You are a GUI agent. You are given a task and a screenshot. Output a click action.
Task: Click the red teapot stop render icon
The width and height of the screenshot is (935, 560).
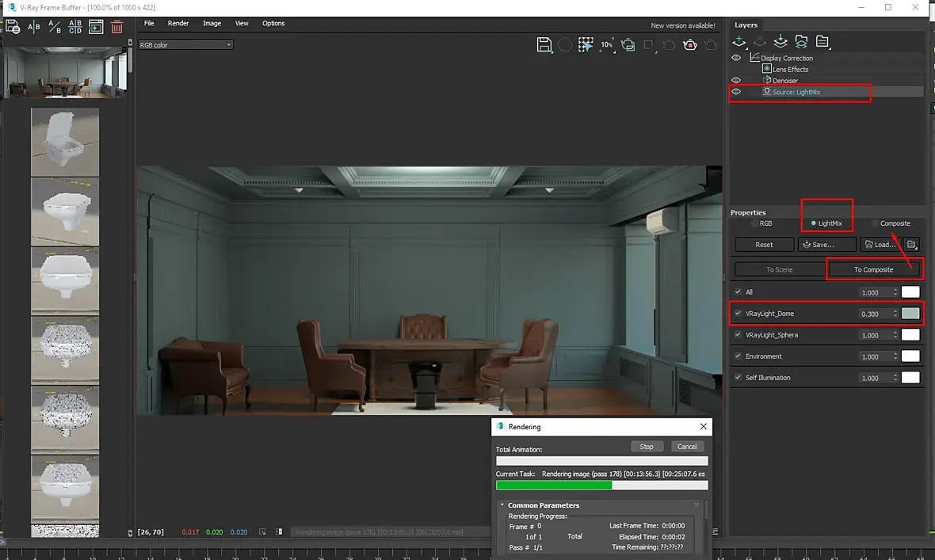(690, 45)
